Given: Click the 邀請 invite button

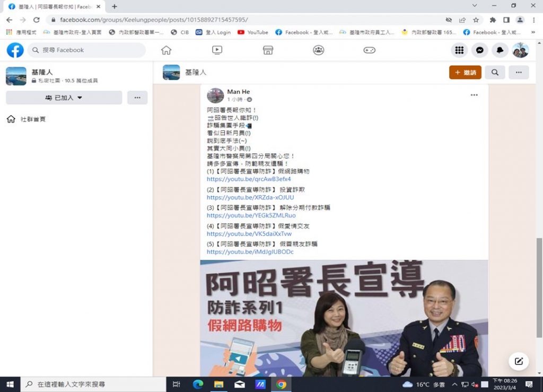Looking at the screenshot, I should tap(465, 73).
